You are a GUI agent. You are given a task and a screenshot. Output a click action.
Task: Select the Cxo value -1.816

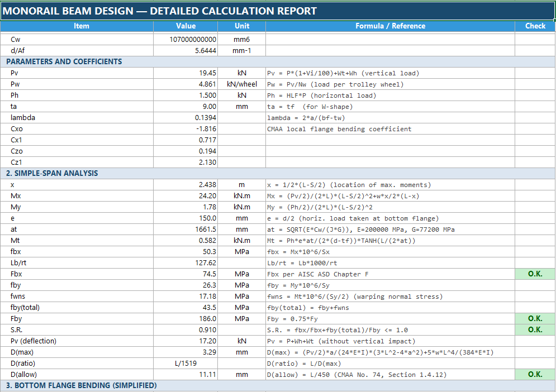tap(186, 129)
